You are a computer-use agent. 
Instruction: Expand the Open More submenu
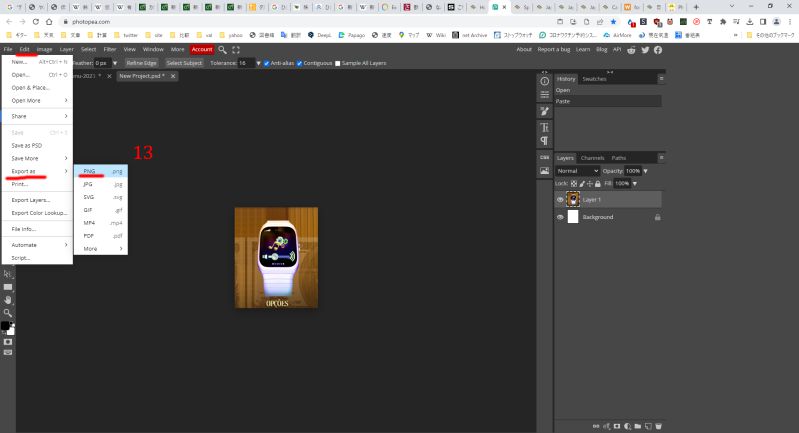tap(38, 100)
